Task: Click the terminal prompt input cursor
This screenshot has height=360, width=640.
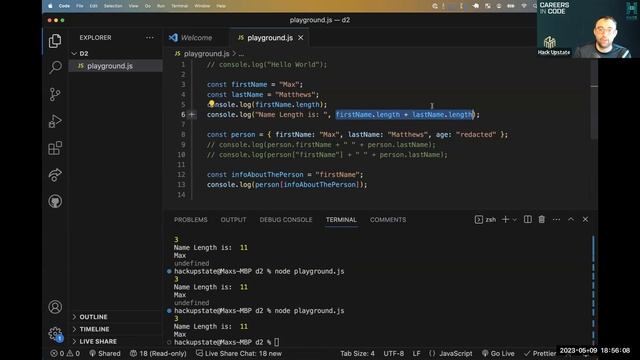Action: (277, 342)
